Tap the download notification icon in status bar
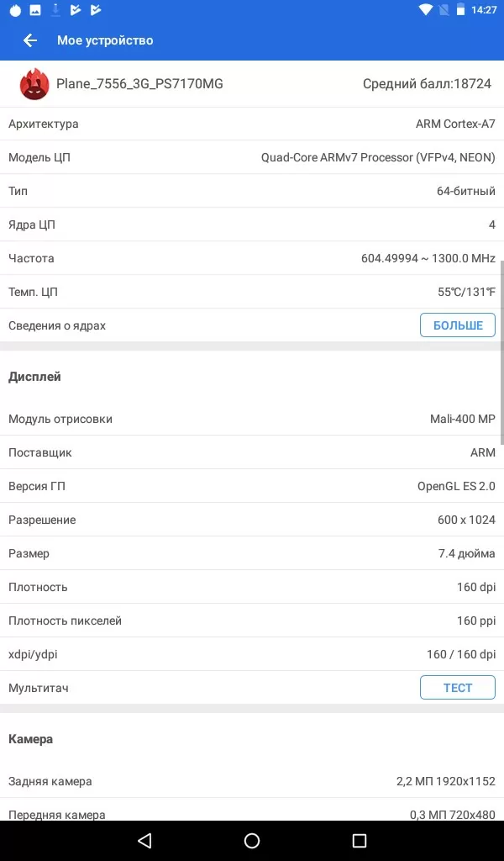The image size is (504, 861). pyautogui.click(x=55, y=10)
